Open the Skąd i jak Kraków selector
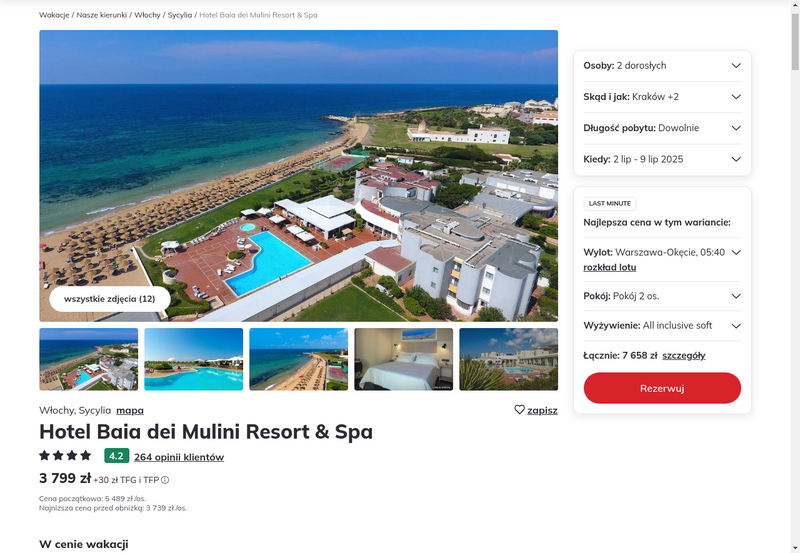 662,97
